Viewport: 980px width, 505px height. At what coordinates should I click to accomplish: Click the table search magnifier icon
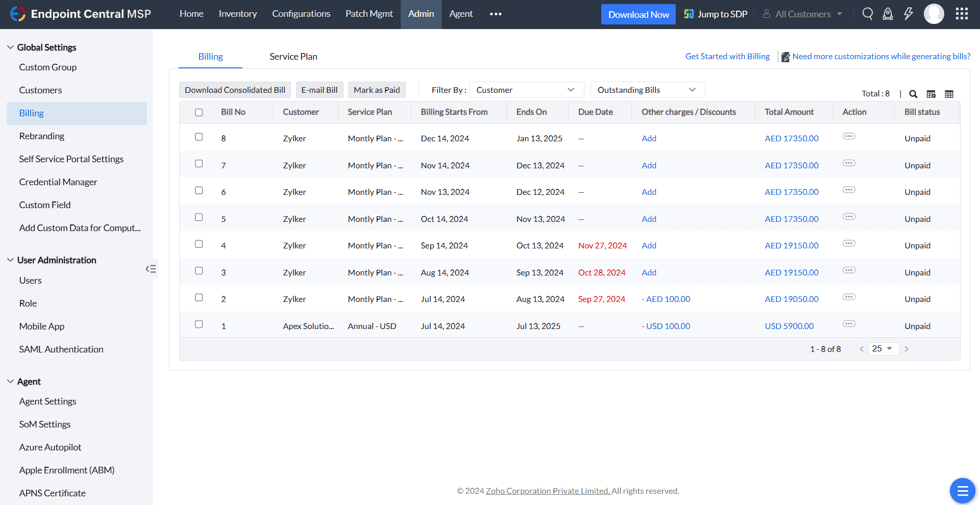point(913,94)
